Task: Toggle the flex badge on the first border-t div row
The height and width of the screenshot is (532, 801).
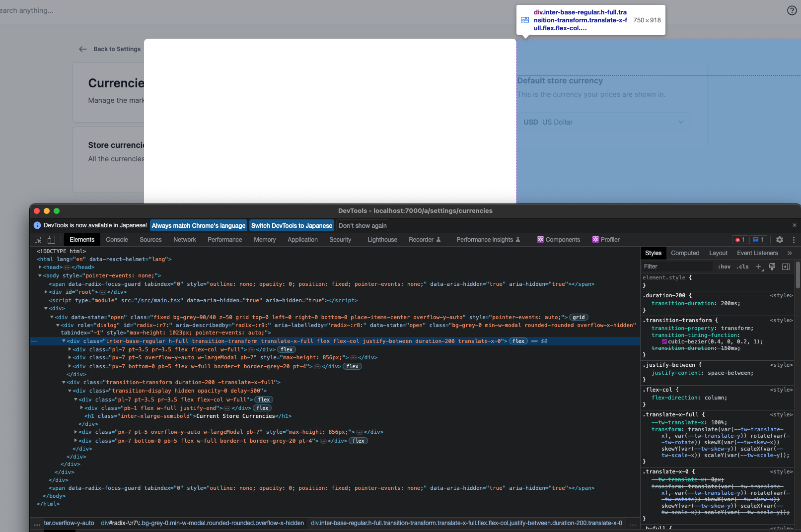Action: (x=353, y=367)
